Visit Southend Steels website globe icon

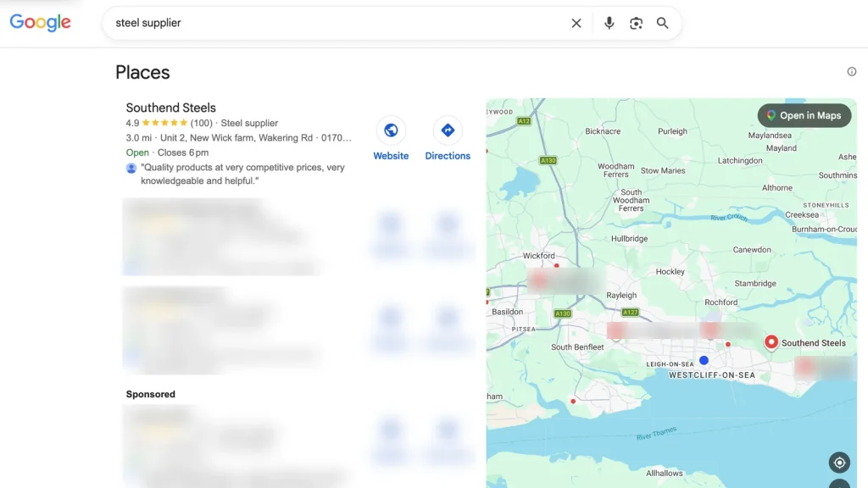391,130
